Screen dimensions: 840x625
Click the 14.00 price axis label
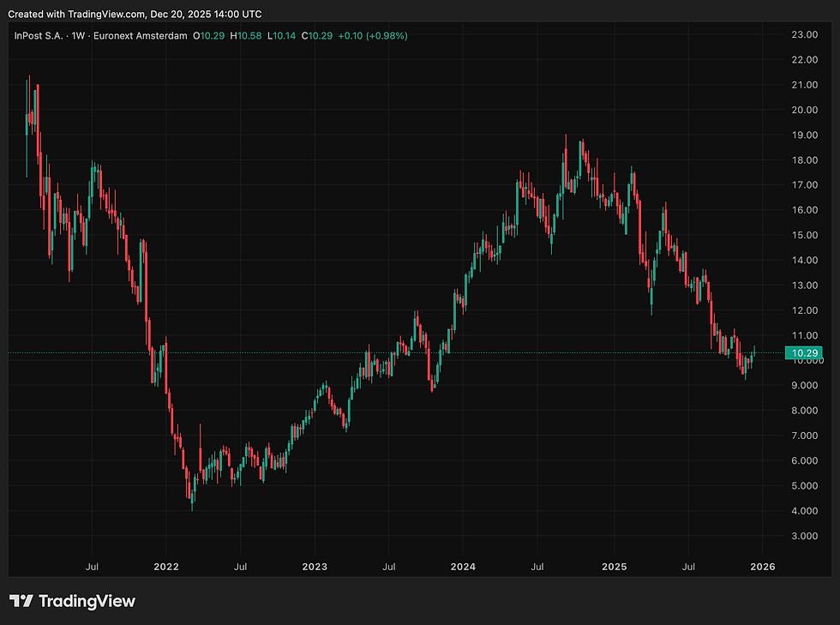[805, 260]
